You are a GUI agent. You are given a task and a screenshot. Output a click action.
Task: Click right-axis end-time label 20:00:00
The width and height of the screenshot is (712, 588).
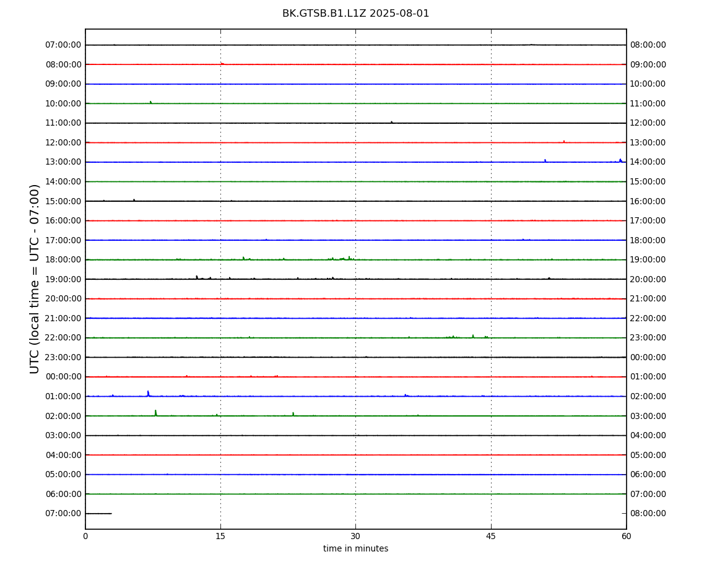click(x=648, y=279)
